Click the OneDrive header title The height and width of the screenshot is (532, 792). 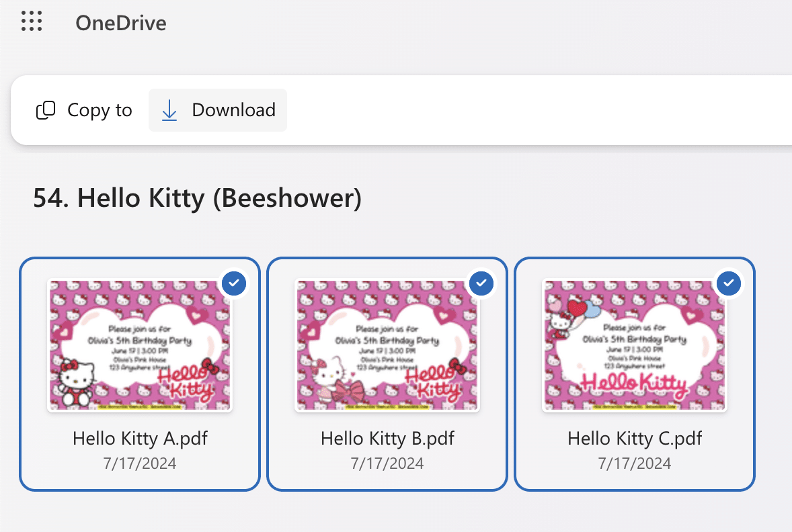click(121, 24)
